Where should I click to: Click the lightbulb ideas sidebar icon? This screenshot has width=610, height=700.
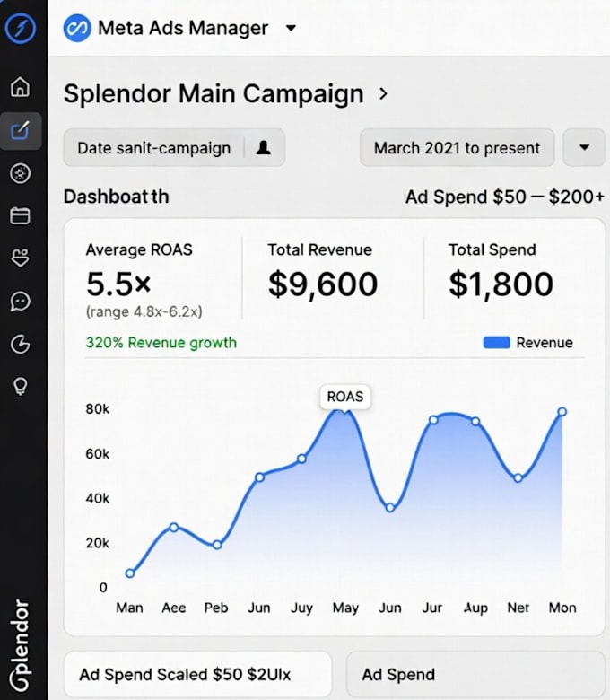point(21,386)
